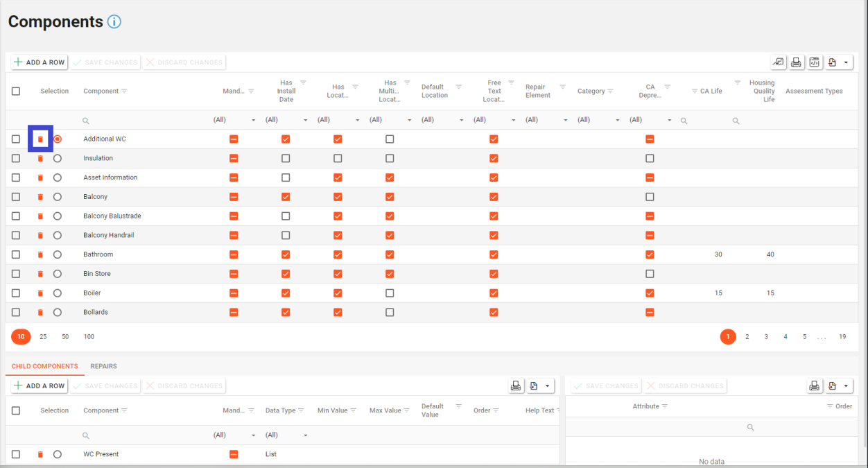The height and width of the screenshot is (468, 868).
Task: Open Data Type (All) filter in child grid
Action: coord(305,435)
